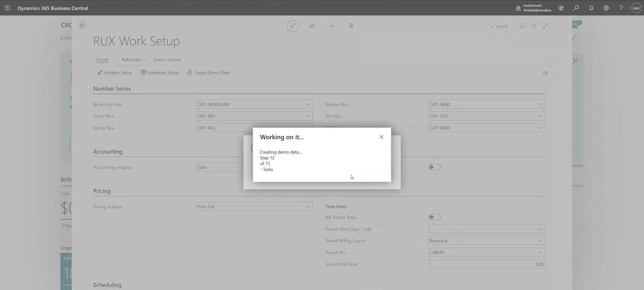
Task: Expand the Transit No. LABOR dropdown
Action: (540, 252)
